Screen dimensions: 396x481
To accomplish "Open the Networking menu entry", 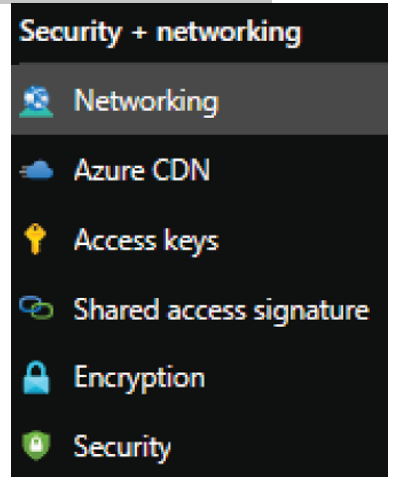I will click(x=199, y=101).
